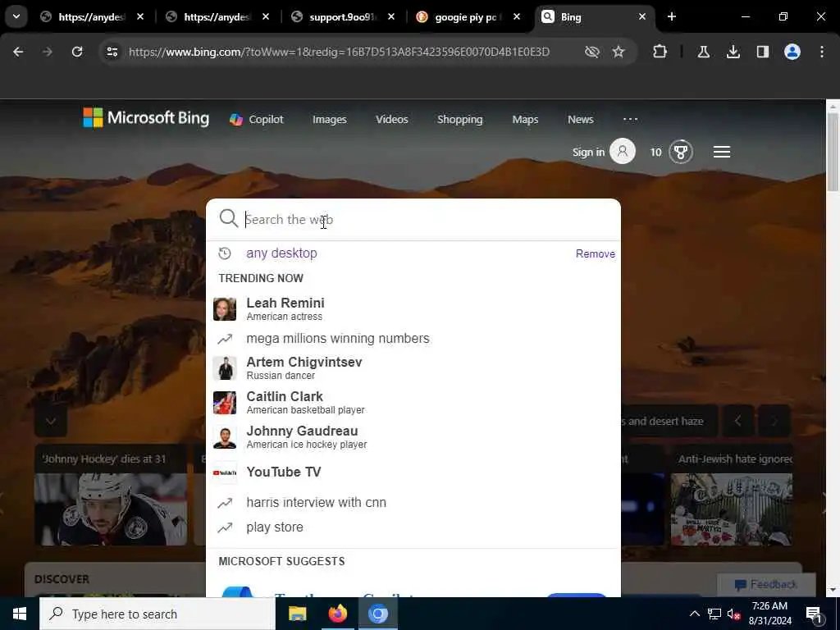Open the Extensions puzzle icon

click(660, 52)
